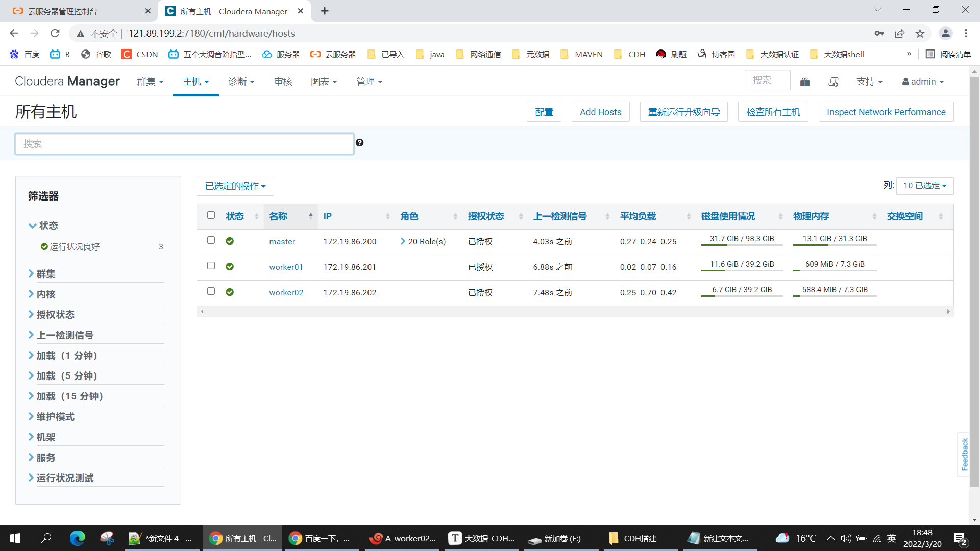Expand the 群集 filter section
Image resolution: width=980 pixels, height=551 pixels.
point(45,274)
